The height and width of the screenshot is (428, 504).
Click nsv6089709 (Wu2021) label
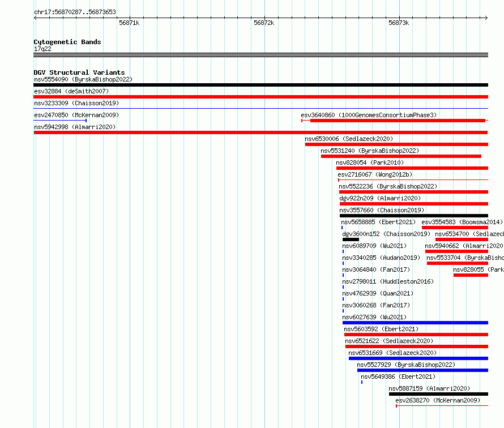[x=374, y=246]
